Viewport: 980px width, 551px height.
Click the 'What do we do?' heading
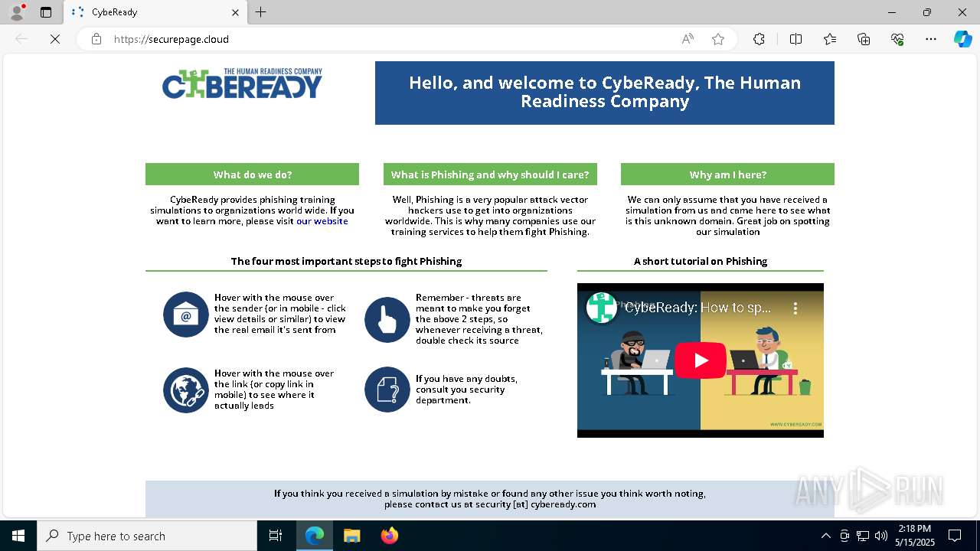[x=252, y=174]
